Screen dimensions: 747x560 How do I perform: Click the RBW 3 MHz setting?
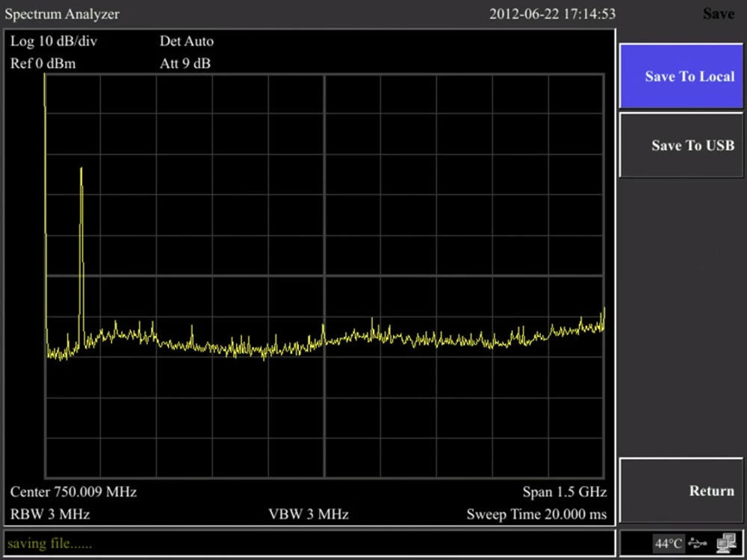tap(50, 514)
